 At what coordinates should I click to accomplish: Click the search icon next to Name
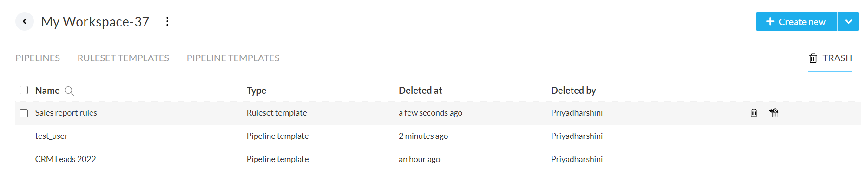point(69,91)
